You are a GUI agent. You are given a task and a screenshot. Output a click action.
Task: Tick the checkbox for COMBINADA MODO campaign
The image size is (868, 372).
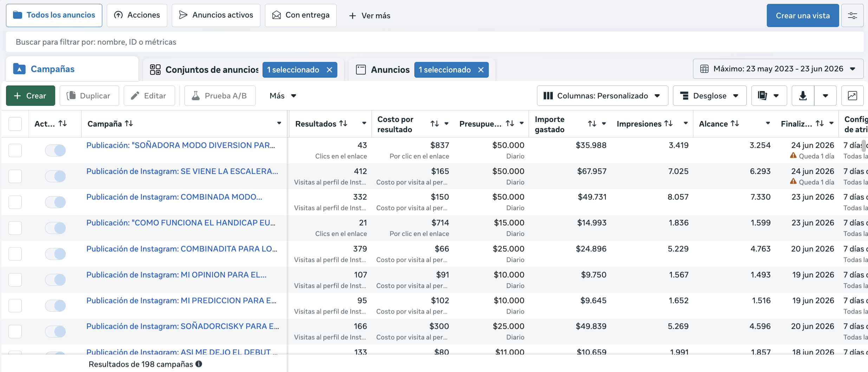[15, 202]
